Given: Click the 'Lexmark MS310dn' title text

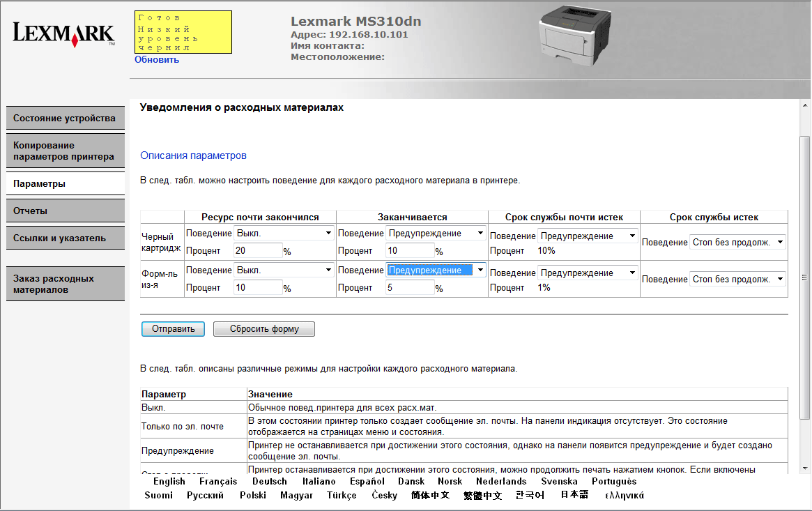Looking at the screenshot, I should coord(355,21).
